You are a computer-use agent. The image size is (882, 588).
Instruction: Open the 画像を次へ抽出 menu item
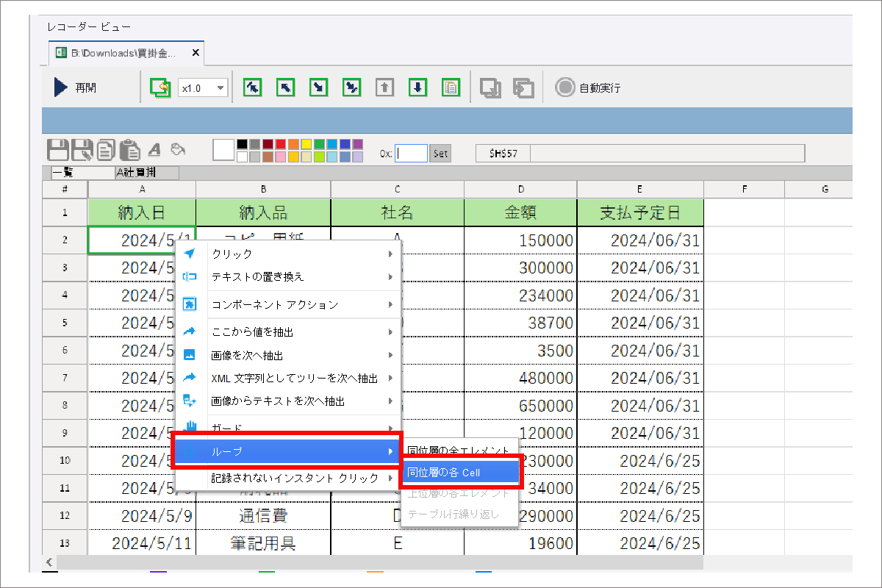point(287,355)
